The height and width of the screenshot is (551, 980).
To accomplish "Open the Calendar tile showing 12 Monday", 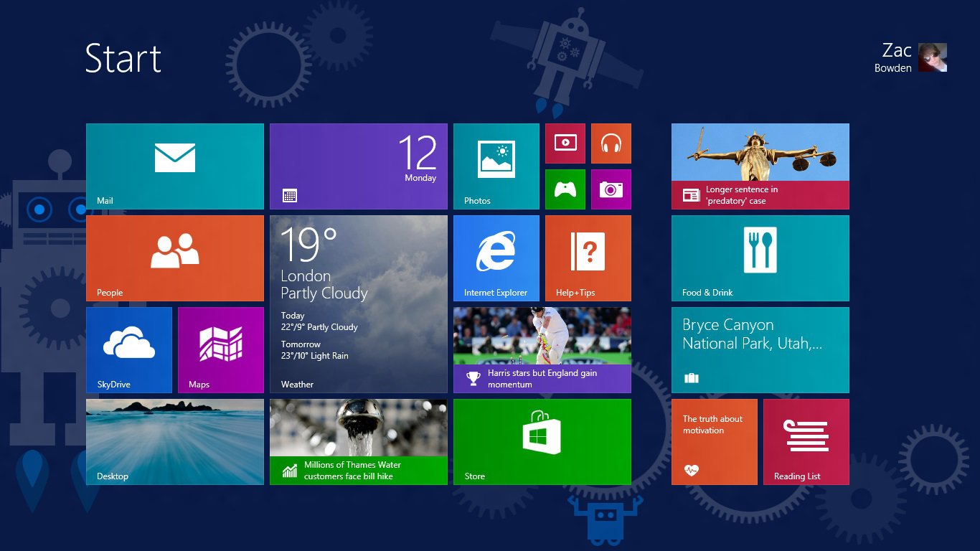I will [359, 166].
